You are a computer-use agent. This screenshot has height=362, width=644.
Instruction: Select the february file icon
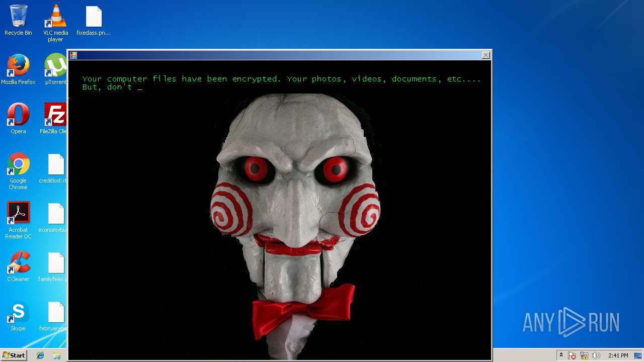(x=53, y=316)
